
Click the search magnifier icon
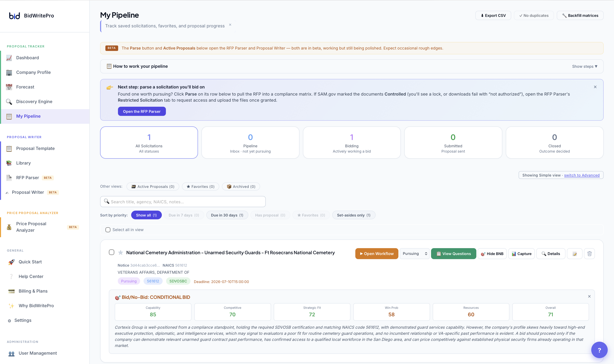(107, 201)
